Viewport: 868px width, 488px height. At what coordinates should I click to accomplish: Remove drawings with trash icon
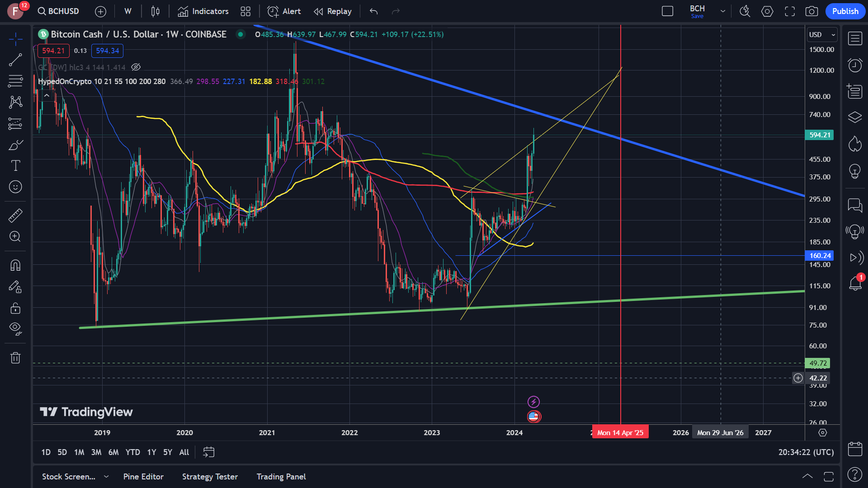coord(15,358)
